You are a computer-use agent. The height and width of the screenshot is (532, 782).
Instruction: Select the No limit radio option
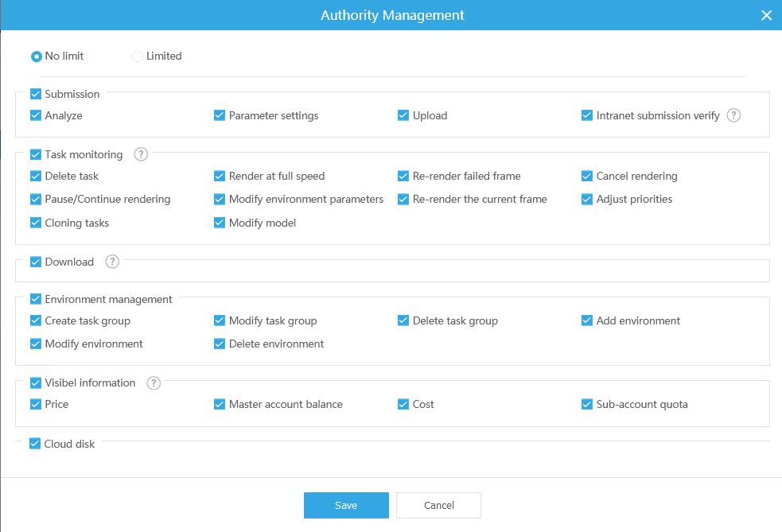[37, 56]
